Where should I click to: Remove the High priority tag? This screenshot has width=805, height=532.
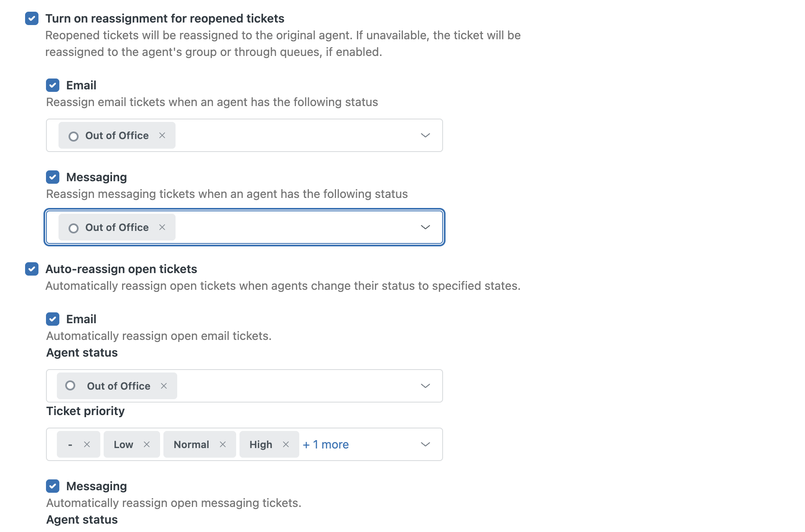[286, 444]
